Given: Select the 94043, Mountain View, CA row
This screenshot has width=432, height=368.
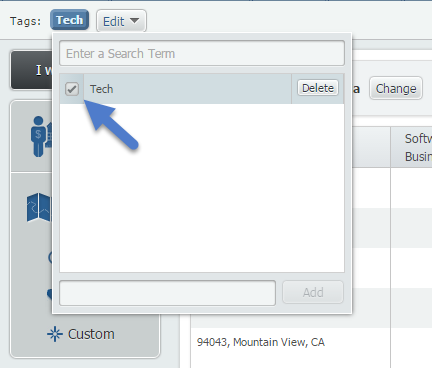Looking at the screenshot, I should (291, 342).
